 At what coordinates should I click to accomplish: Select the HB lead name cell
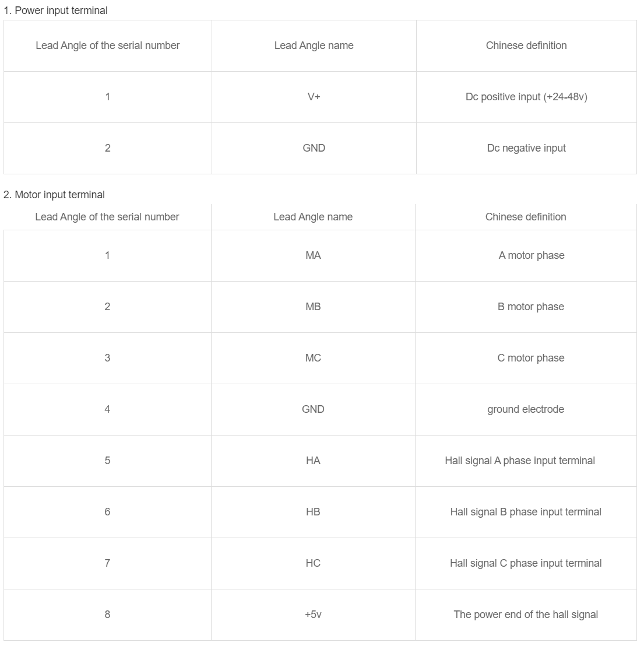click(x=313, y=512)
